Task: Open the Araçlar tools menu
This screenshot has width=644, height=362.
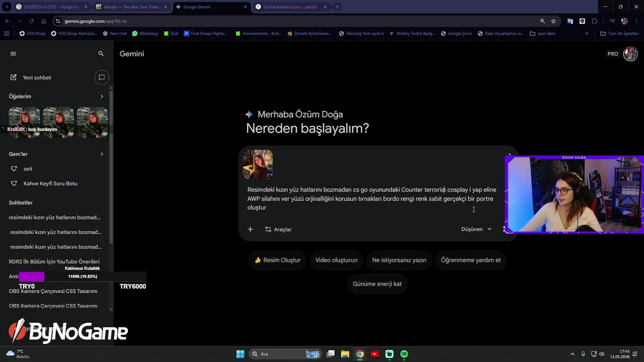Action: pyautogui.click(x=278, y=229)
